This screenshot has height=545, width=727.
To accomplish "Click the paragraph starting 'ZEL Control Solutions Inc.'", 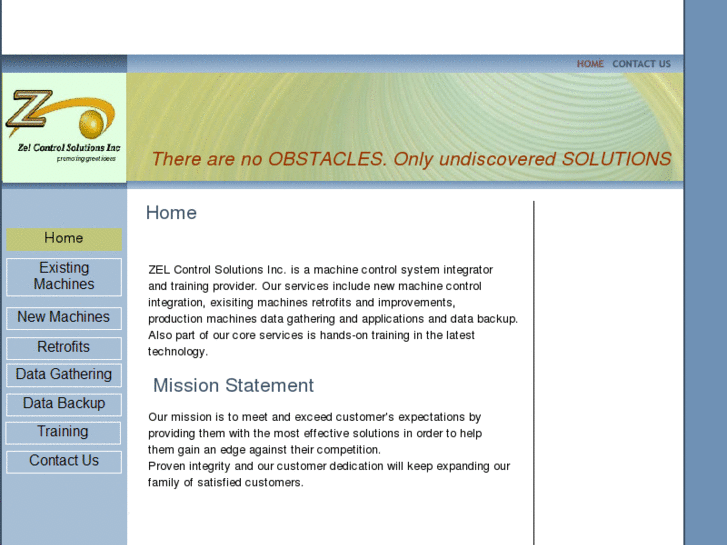I will (333, 310).
